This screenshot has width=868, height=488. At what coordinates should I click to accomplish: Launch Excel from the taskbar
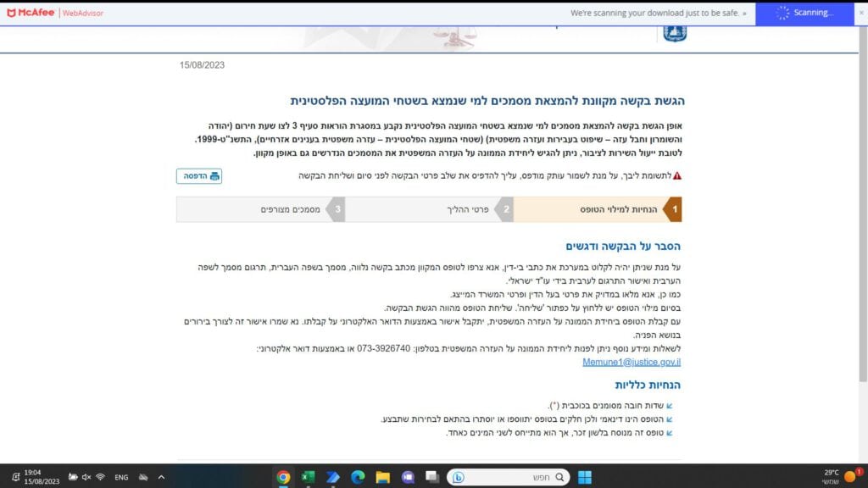(308, 477)
